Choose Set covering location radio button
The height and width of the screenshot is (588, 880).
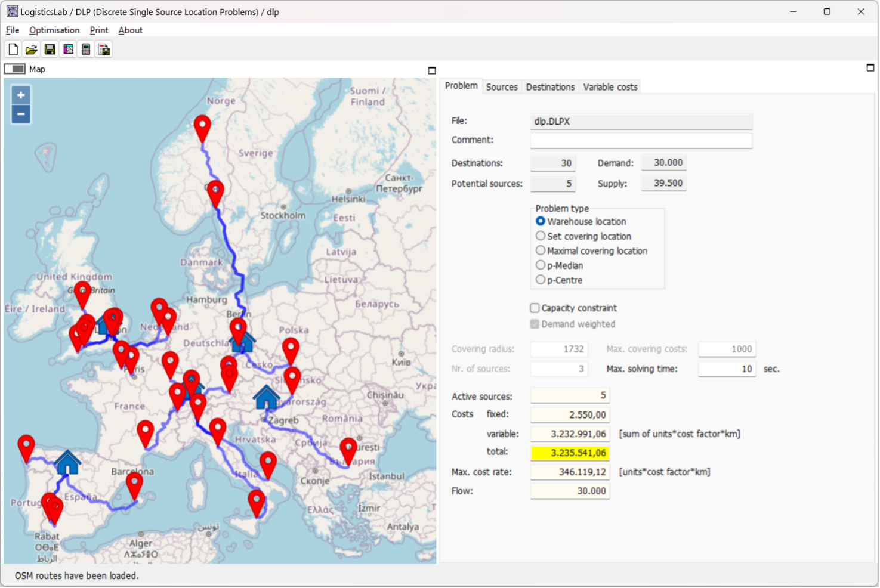coord(541,236)
